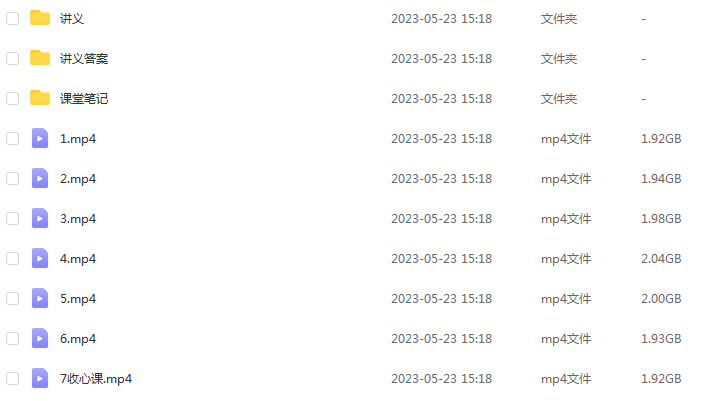Open the 2.mp4 file name link
This screenshot has height=401, width=713.
coord(78,179)
